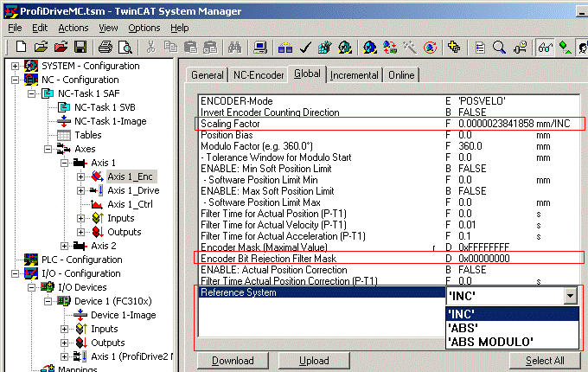Expand the SYSTEM - Configuration node
Image resolution: width=588 pixels, height=372 pixels.
click(15, 66)
